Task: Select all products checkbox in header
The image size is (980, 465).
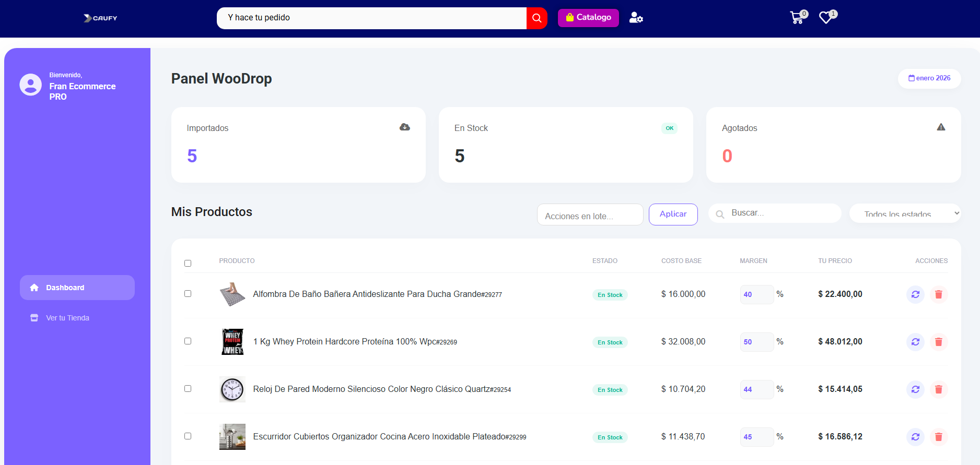Action: (x=188, y=263)
